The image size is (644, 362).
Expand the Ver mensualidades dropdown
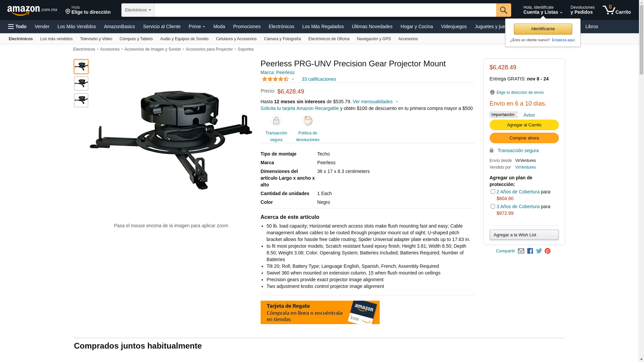(x=376, y=102)
